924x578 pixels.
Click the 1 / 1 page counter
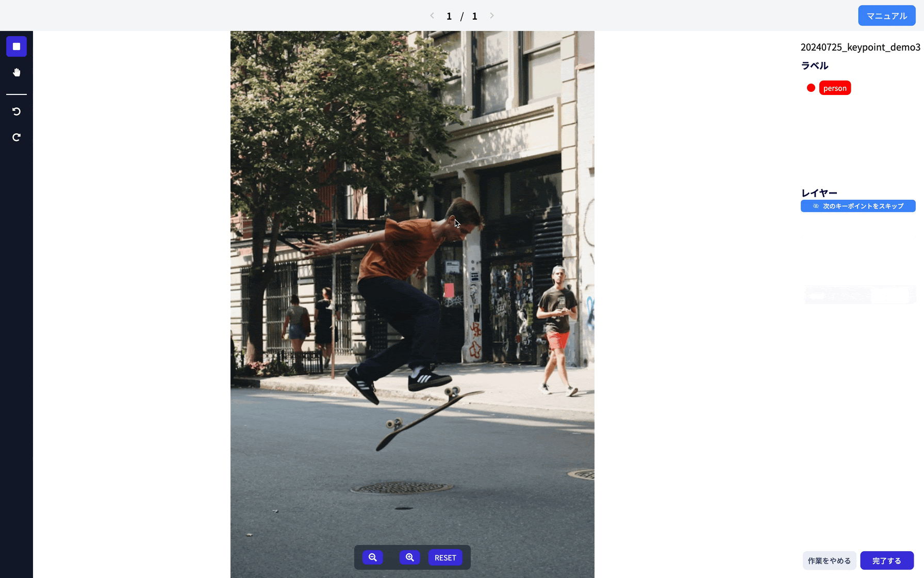(461, 16)
